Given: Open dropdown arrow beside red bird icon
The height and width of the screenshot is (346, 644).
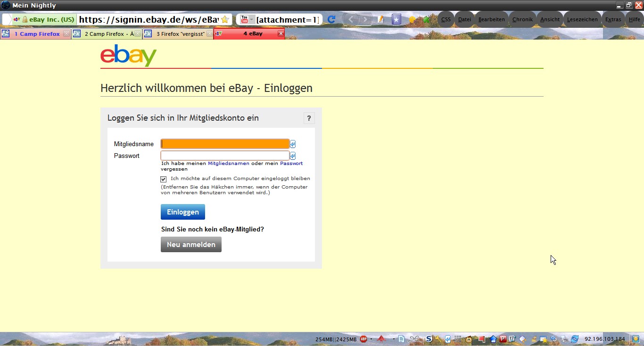Looking at the screenshot, I should pyautogui.click(x=394, y=339).
